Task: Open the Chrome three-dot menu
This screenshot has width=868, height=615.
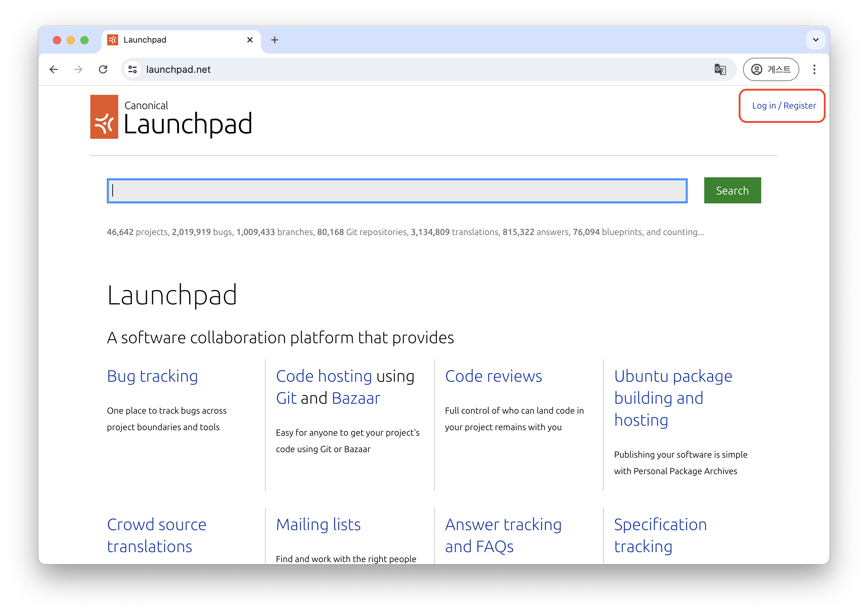Action: [814, 69]
